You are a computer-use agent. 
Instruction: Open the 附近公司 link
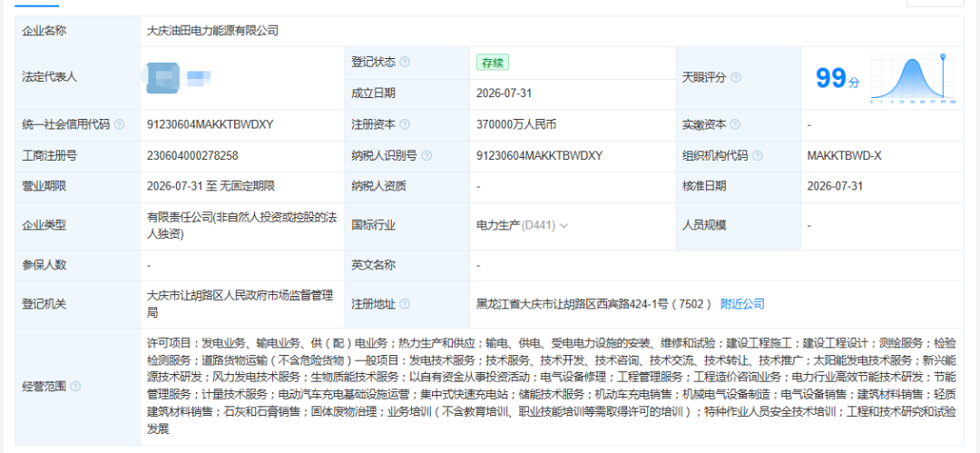coord(742,304)
